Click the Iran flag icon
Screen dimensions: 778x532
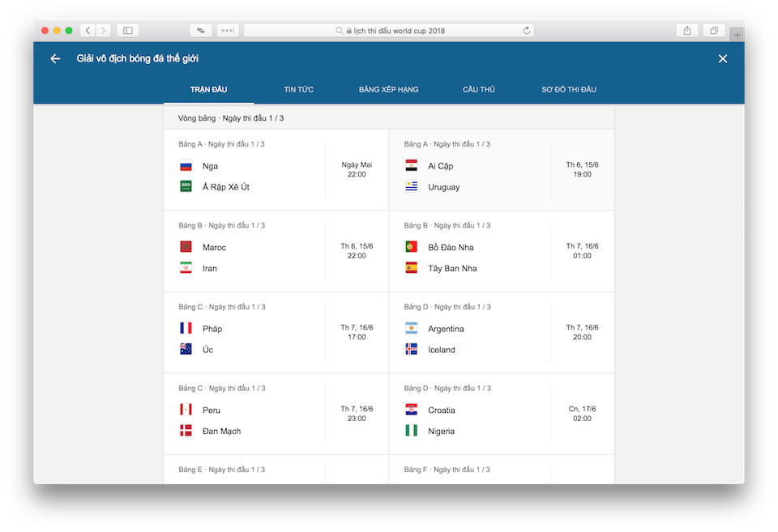pyautogui.click(x=186, y=268)
